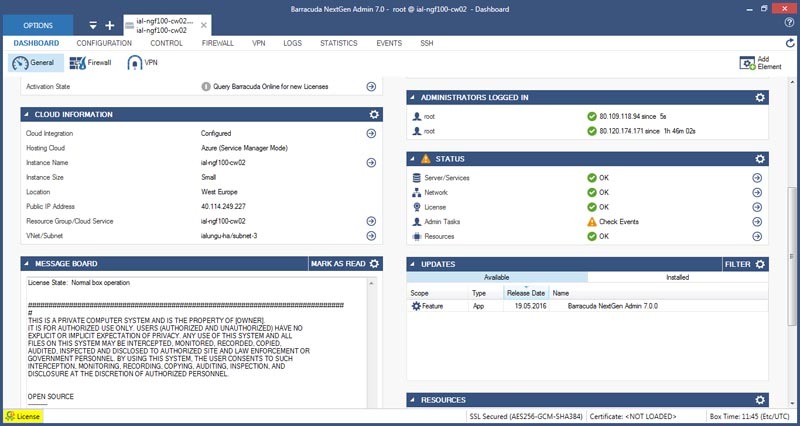Click arrow next to Activation State query
Screen dimensions: 800x426
pos(371,87)
